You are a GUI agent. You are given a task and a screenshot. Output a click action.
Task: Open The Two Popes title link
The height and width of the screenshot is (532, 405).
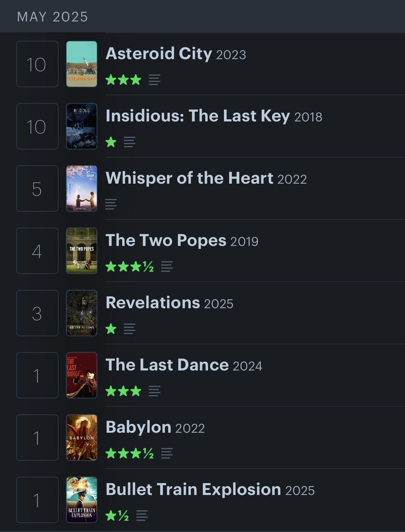(x=166, y=240)
